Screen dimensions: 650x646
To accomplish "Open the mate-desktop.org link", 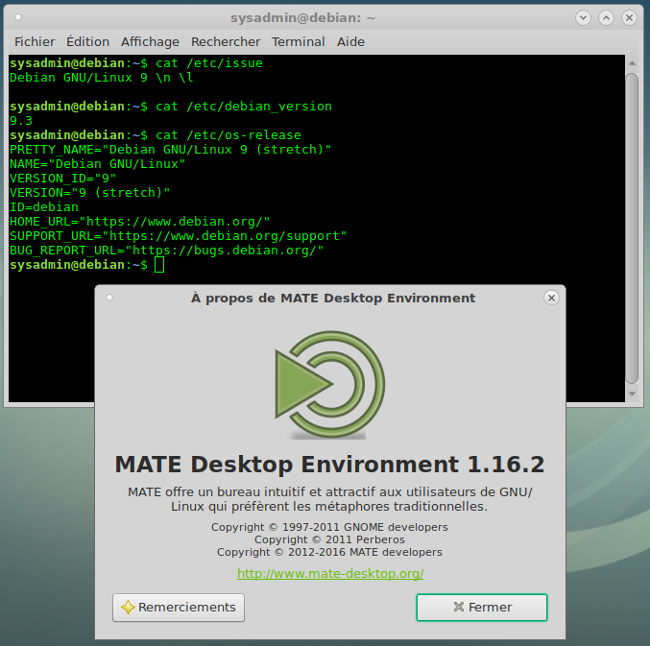I will point(330,573).
